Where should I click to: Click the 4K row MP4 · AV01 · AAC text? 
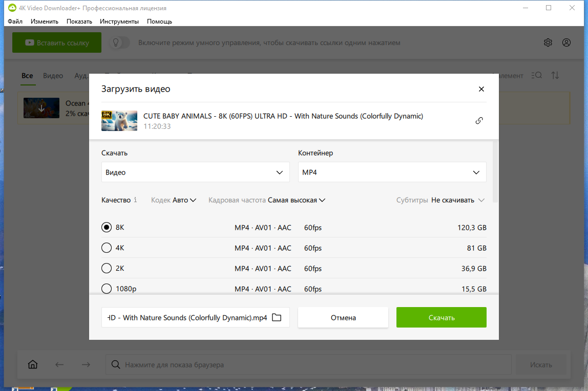[263, 248]
